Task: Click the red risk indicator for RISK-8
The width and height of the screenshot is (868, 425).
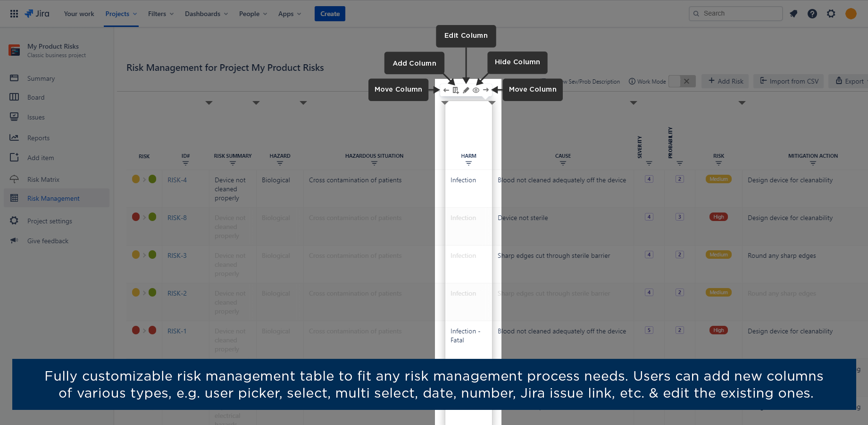Action: 136,217
